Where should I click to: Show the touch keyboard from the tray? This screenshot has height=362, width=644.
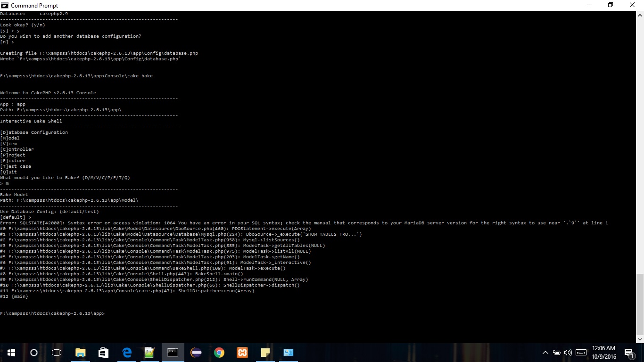tap(581, 353)
